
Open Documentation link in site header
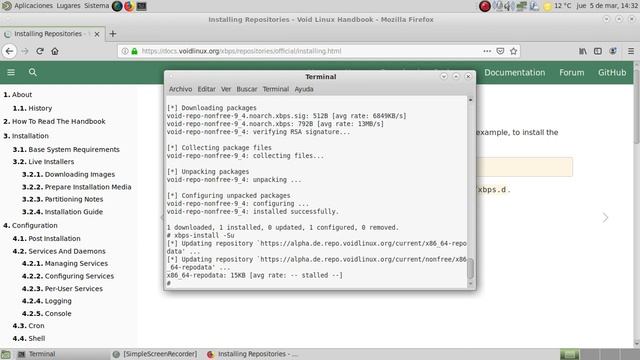tap(515, 72)
